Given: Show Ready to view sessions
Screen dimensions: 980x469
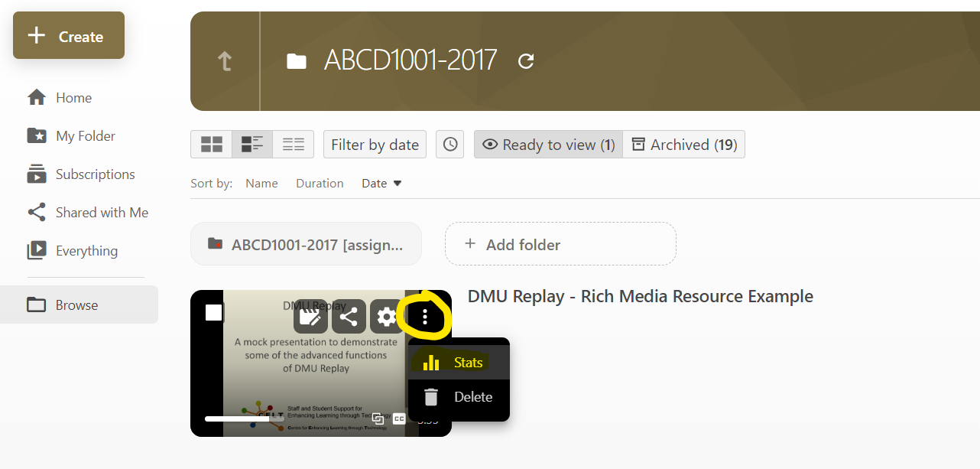Looking at the screenshot, I should 549,144.
